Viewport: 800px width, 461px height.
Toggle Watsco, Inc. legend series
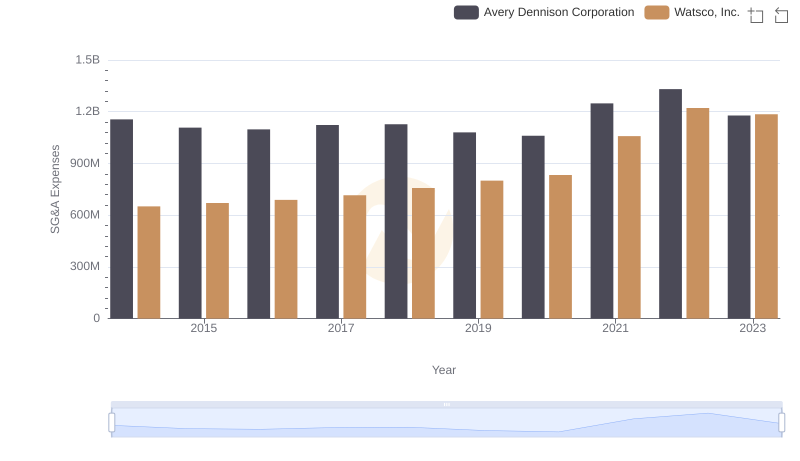tap(692, 12)
